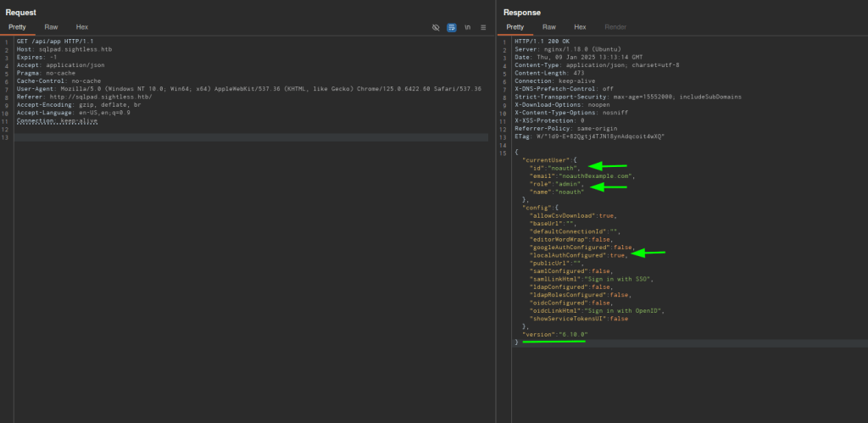Viewport: 868px width, 423px height.
Task: Click the Render tab in the Response panel
Action: pos(615,27)
